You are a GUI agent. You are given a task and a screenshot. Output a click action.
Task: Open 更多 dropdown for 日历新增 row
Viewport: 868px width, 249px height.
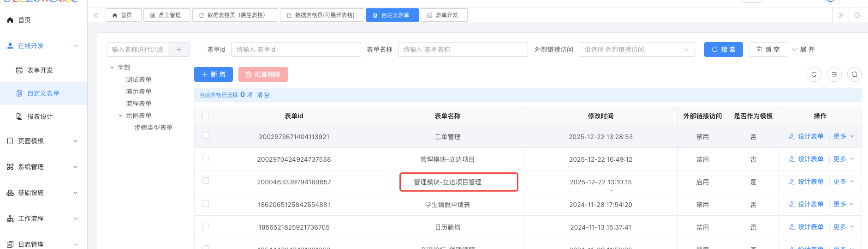click(843, 227)
